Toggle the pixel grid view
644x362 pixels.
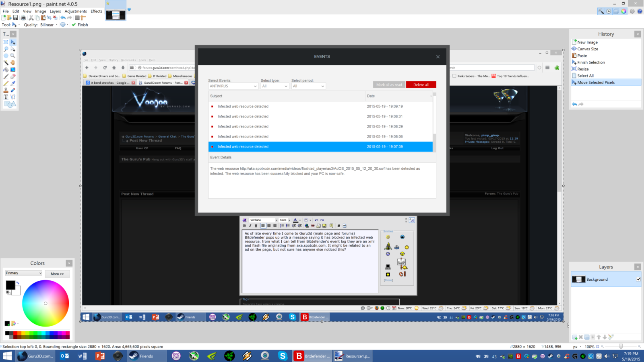77,18
